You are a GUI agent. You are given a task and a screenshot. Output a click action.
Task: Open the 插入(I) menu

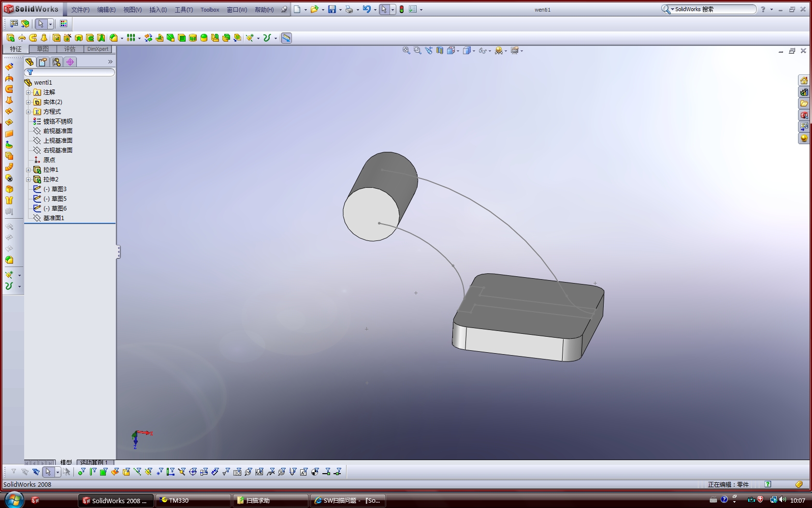[158, 10]
